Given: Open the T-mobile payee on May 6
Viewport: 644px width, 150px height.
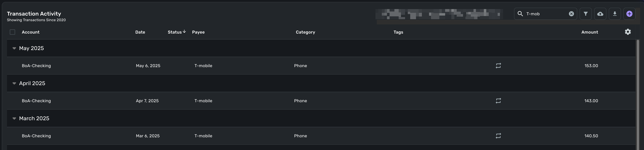Looking at the screenshot, I should [203, 66].
